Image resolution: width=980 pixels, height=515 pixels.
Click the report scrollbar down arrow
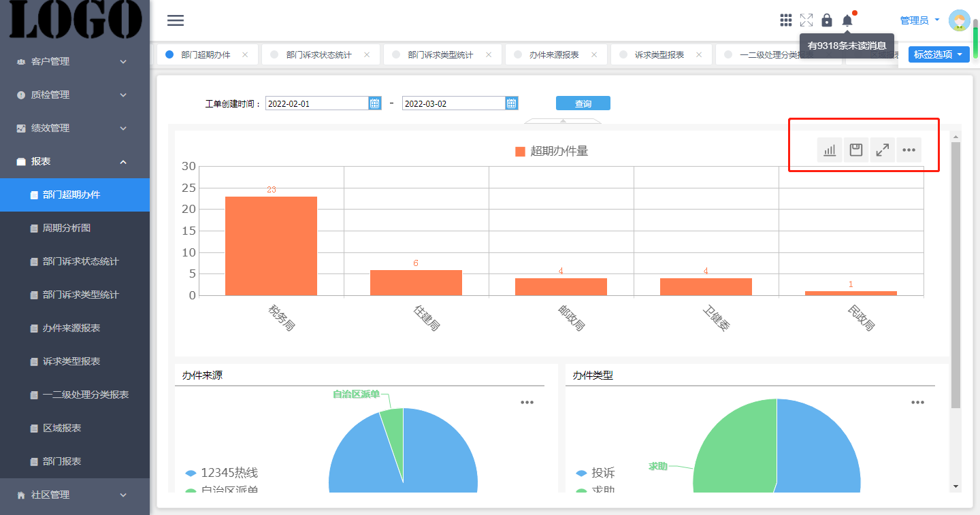pyautogui.click(x=955, y=486)
